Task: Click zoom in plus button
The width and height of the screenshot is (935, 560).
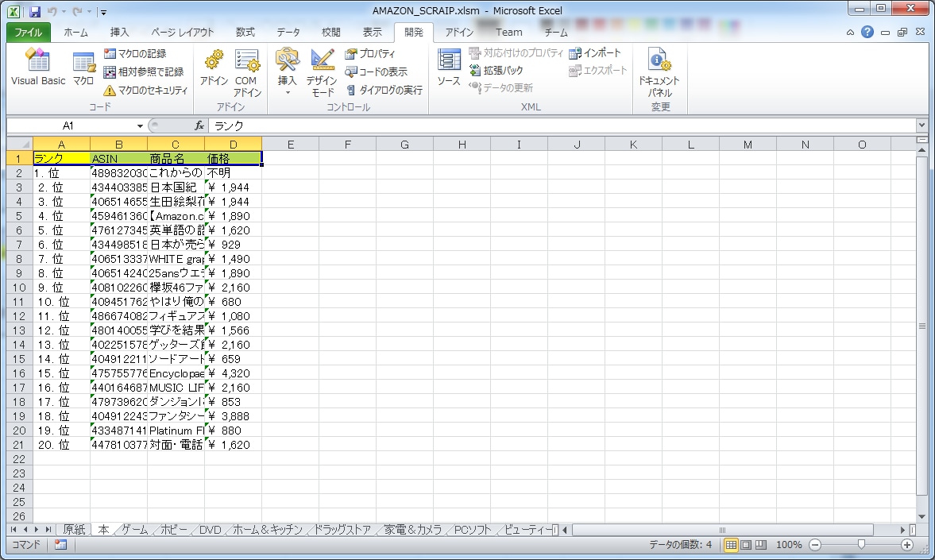Action: point(907,544)
